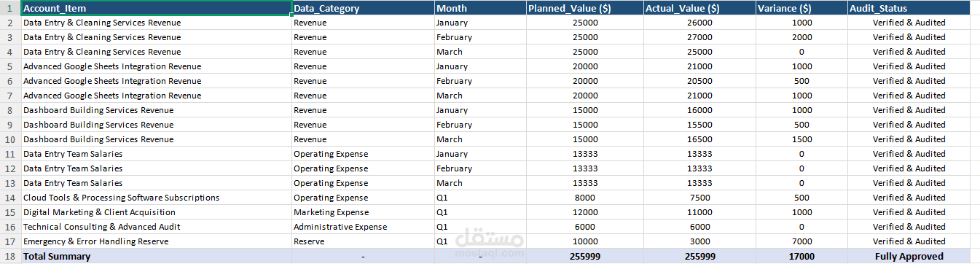980x264 pixels.
Task: Select the Variance cell showing 1500
Action: tap(801, 139)
